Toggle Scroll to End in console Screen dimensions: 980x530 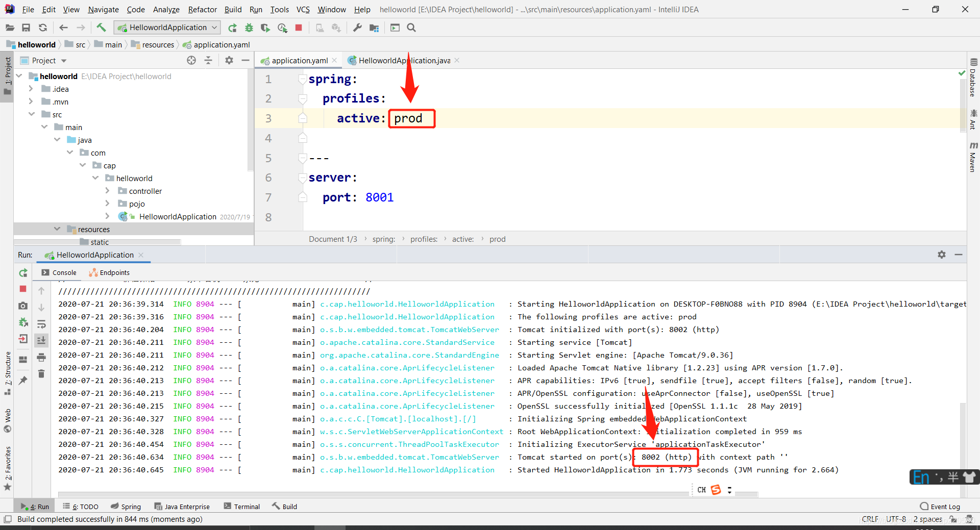click(x=41, y=340)
